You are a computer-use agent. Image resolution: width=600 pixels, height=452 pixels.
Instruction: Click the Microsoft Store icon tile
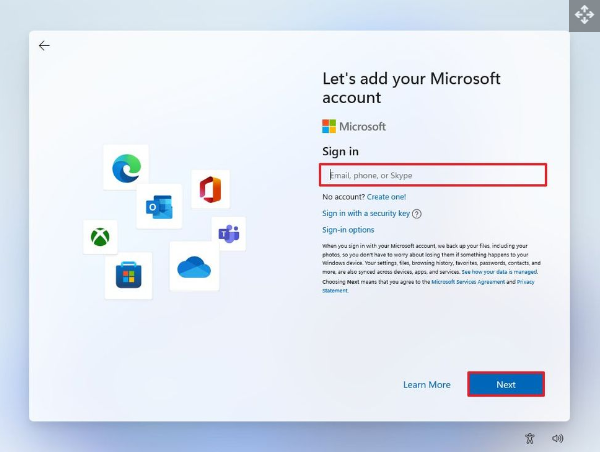point(129,276)
